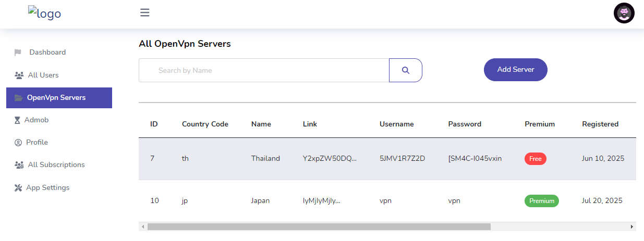The width and height of the screenshot is (644, 241).
Task: Click ID 10 cell
Action: (154, 201)
